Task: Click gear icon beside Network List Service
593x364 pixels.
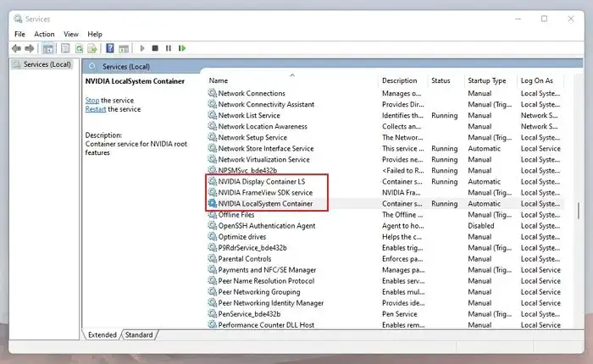Action: point(212,115)
